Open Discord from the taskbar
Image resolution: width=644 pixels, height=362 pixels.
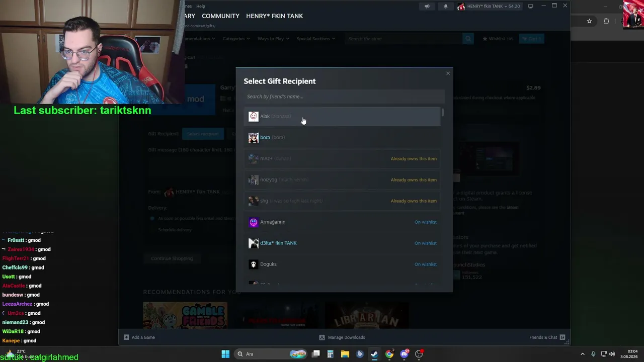(404, 354)
